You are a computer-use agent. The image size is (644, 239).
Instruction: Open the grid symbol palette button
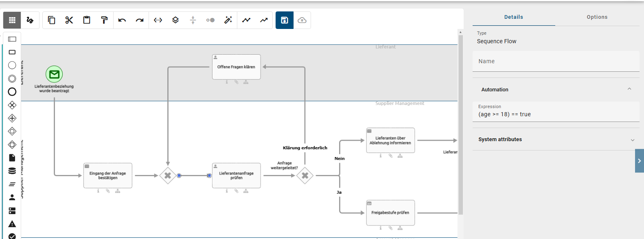(12, 20)
